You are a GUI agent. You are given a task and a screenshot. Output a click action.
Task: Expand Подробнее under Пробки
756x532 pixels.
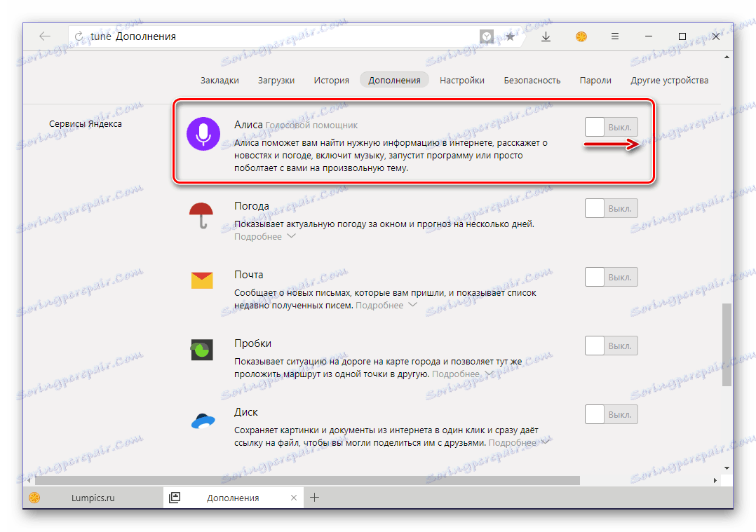[462, 374]
